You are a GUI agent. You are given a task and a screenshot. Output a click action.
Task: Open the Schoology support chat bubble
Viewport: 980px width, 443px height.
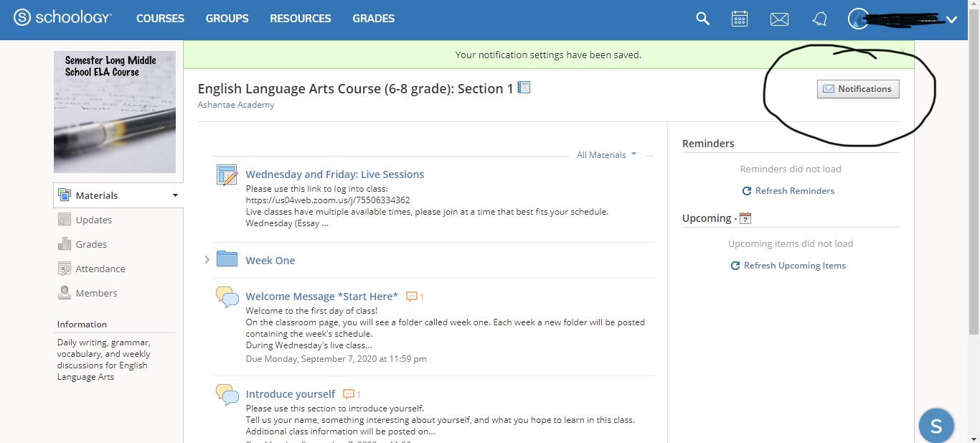pos(936,426)
